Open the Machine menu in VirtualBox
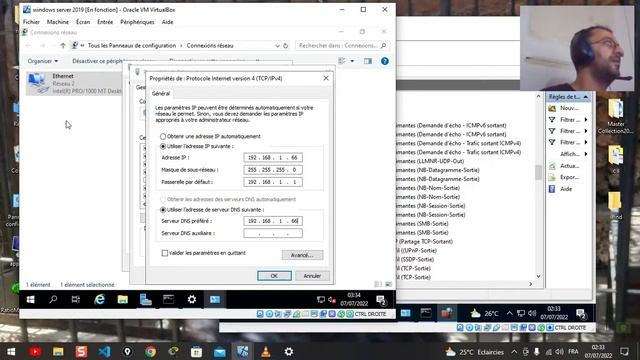The height and width of the screenshot is (360, 640). [x=58, y=22]
